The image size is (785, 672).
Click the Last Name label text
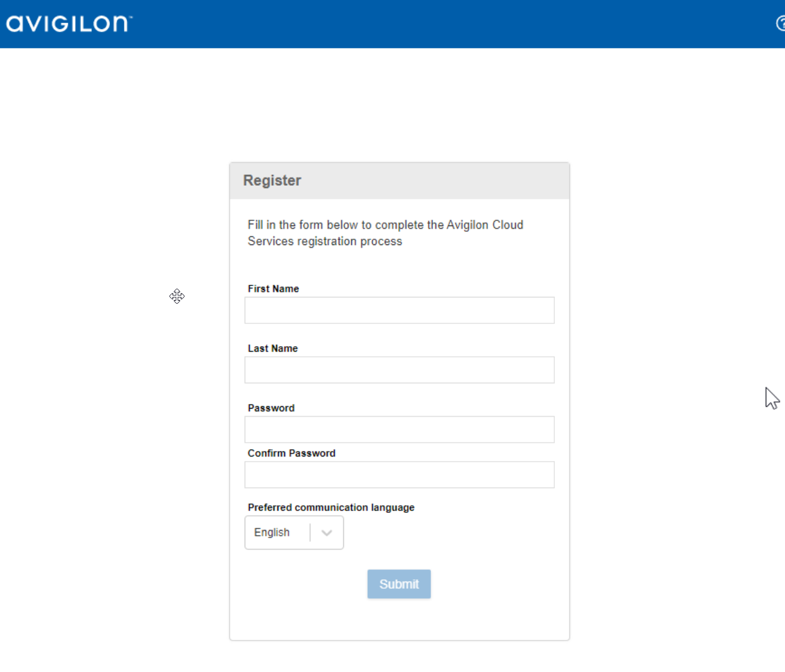point(272,349)
